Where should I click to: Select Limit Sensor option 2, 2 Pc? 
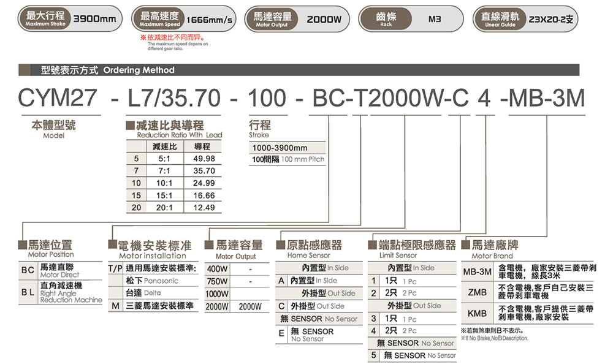412,293
